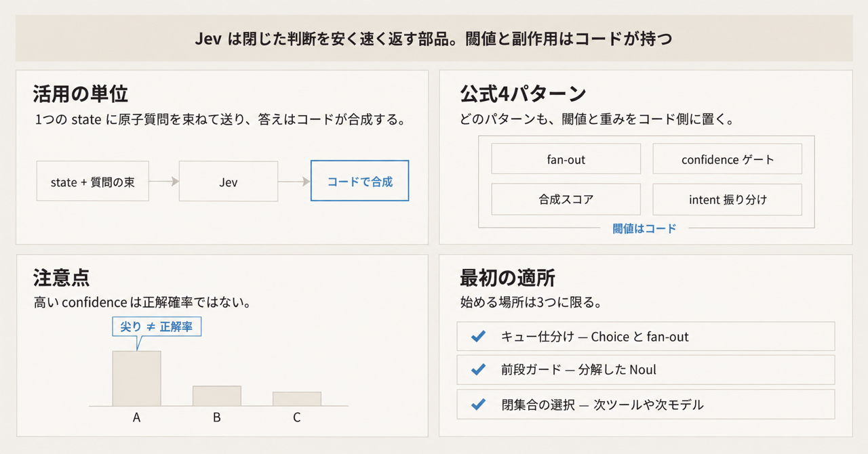Click the 'state + 質問の束' box
Viewport: 868px width, 454px height.
pos(92,182)
